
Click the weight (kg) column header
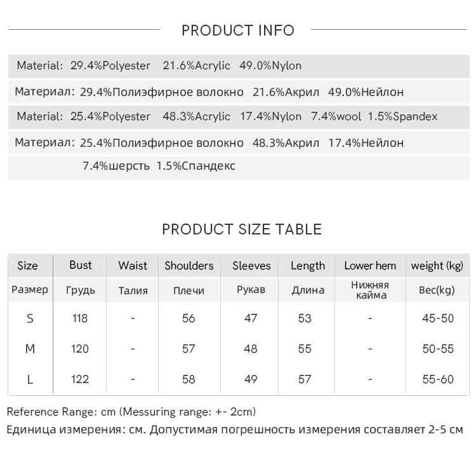click(437, 266)
